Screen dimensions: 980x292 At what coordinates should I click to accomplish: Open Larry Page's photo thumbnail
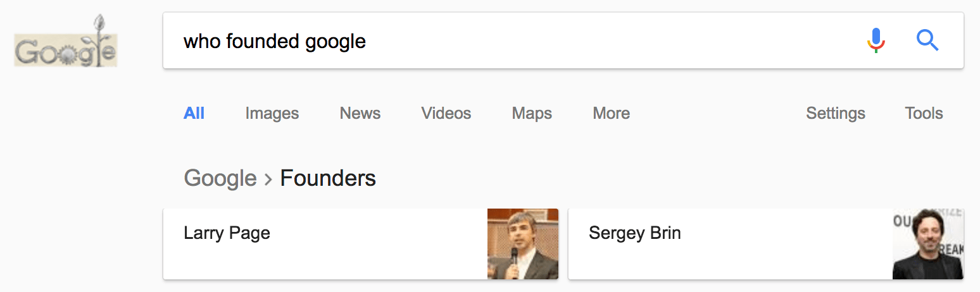coord(522,244)
